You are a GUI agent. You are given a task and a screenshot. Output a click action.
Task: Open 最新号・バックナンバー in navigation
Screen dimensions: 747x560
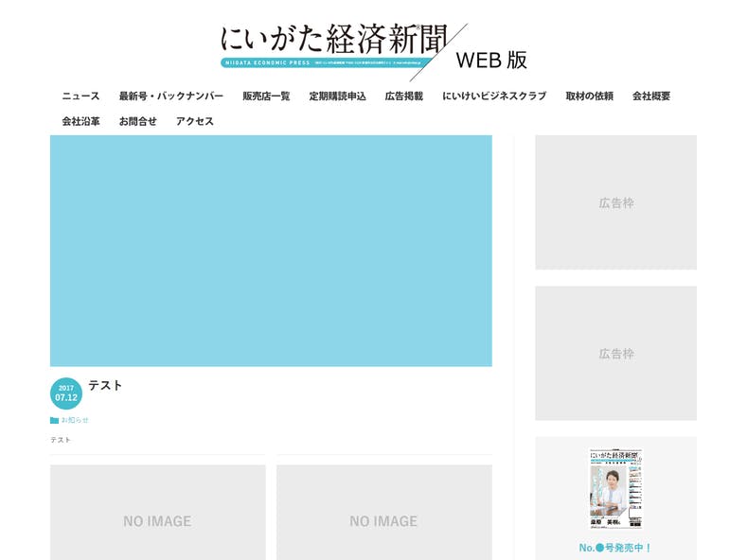[x=170, y=96]
